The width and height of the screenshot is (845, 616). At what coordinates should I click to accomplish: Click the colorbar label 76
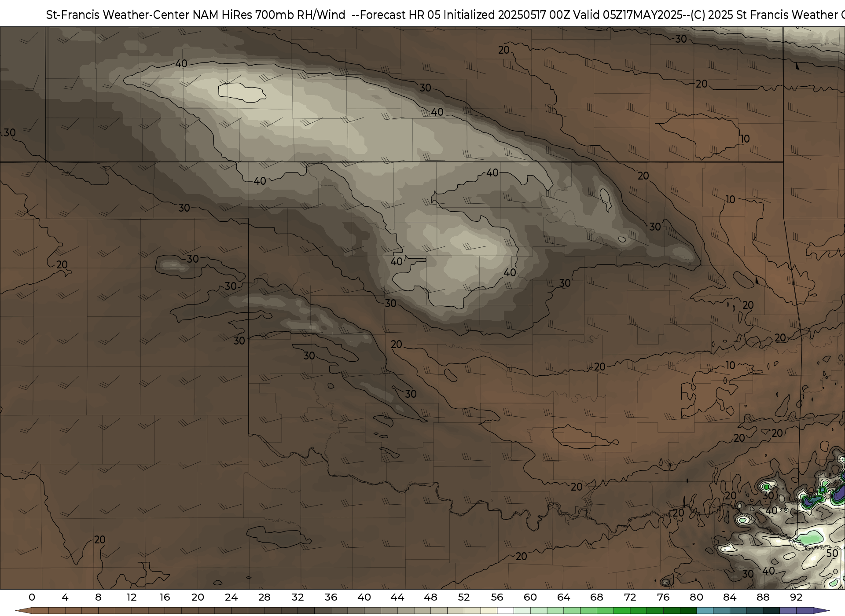(663, 597)
